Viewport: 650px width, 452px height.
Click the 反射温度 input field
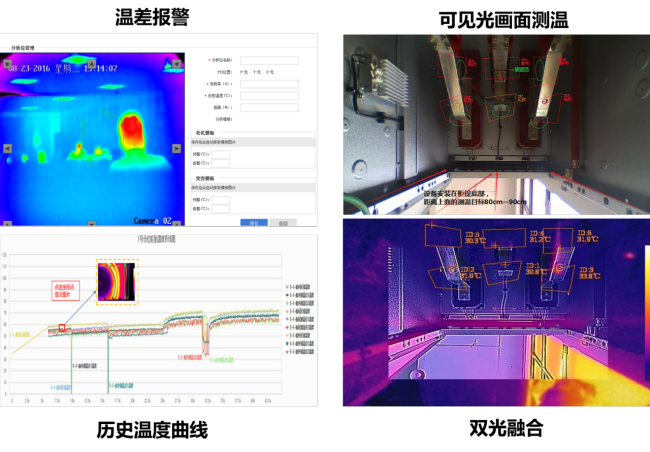[268, 96]
